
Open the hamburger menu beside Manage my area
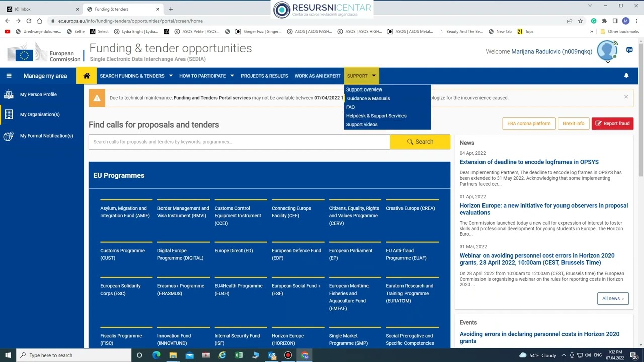click(9, 76)
